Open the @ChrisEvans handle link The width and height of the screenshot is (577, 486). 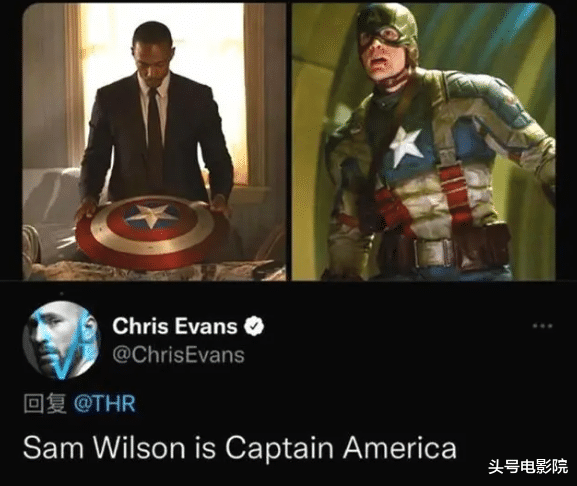pyautogui.click(x=178, y=355)
